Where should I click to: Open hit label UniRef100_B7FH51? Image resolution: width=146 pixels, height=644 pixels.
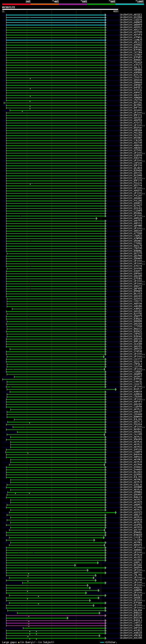131,50
